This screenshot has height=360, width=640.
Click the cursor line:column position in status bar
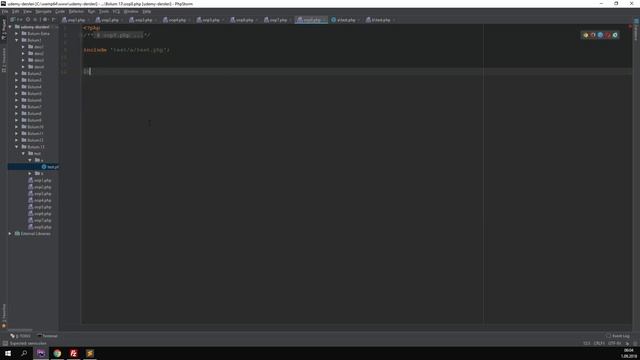click(x=587, y=343)
